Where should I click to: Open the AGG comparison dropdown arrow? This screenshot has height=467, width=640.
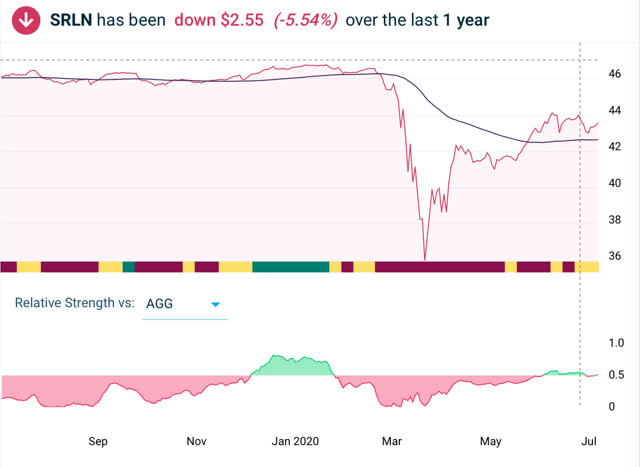click(x=216, y=304)
